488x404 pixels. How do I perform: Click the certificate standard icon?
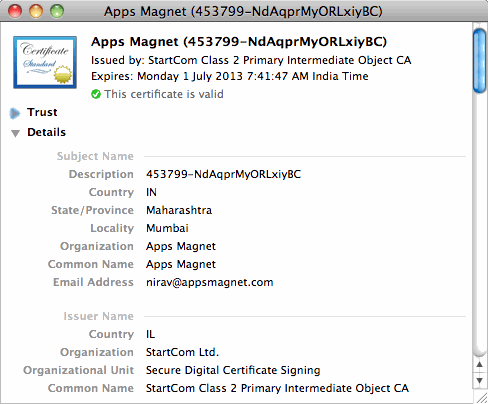point(45,62)
